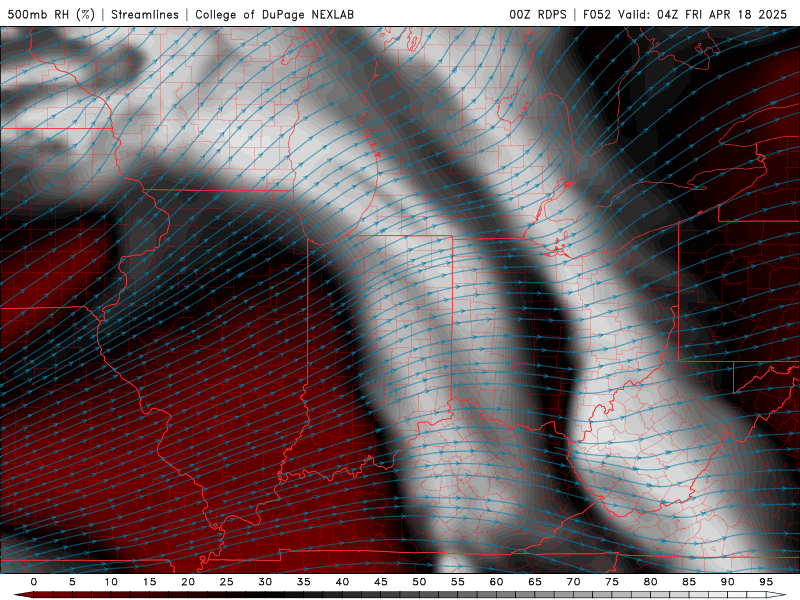Click the colorbar tick label '80'
Screen dimensions: 800x600
[651, 582]
